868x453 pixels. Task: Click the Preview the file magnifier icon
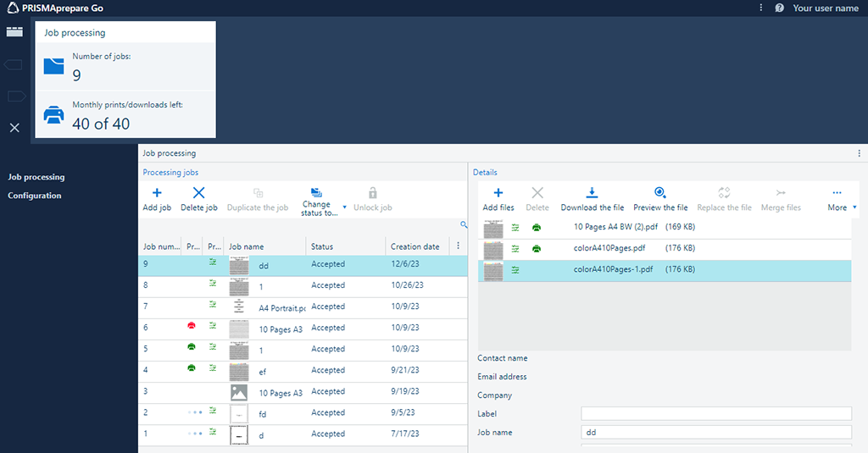click(659, 192)
